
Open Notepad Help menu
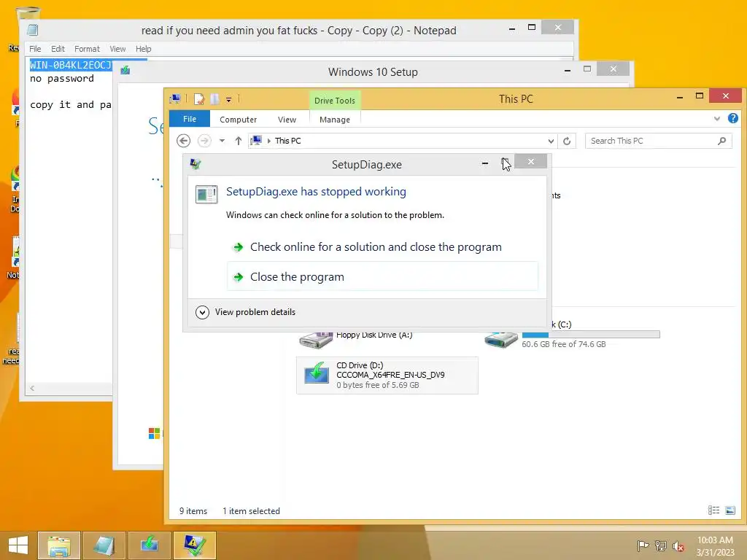pyautogui.click(x=143, y=49)
